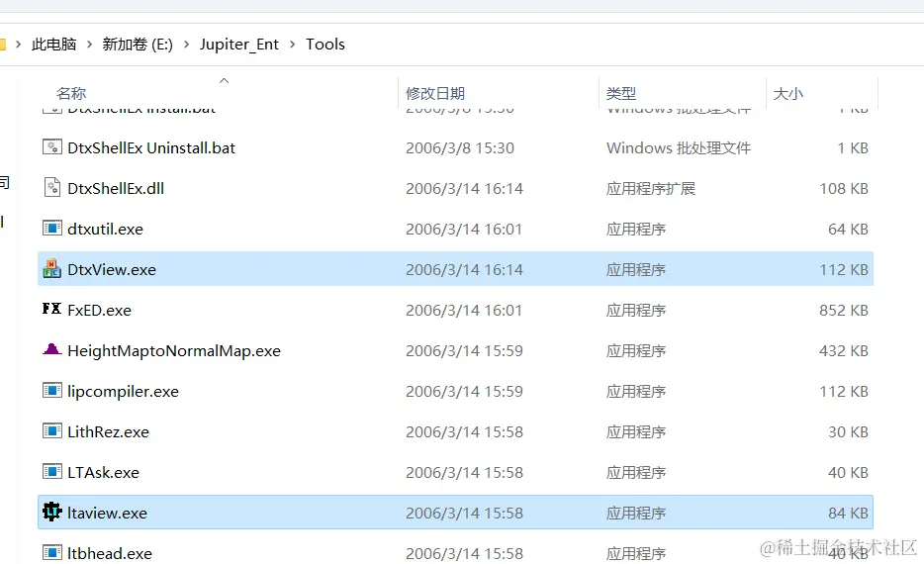Select the file name DtxShellEx Uninstall.bat
924x564 pixels.
pos(150,147)
